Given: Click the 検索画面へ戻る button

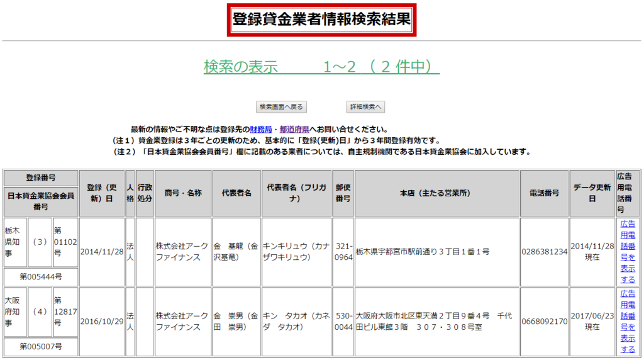Looking at the screenshot, I should pos(281,107).
